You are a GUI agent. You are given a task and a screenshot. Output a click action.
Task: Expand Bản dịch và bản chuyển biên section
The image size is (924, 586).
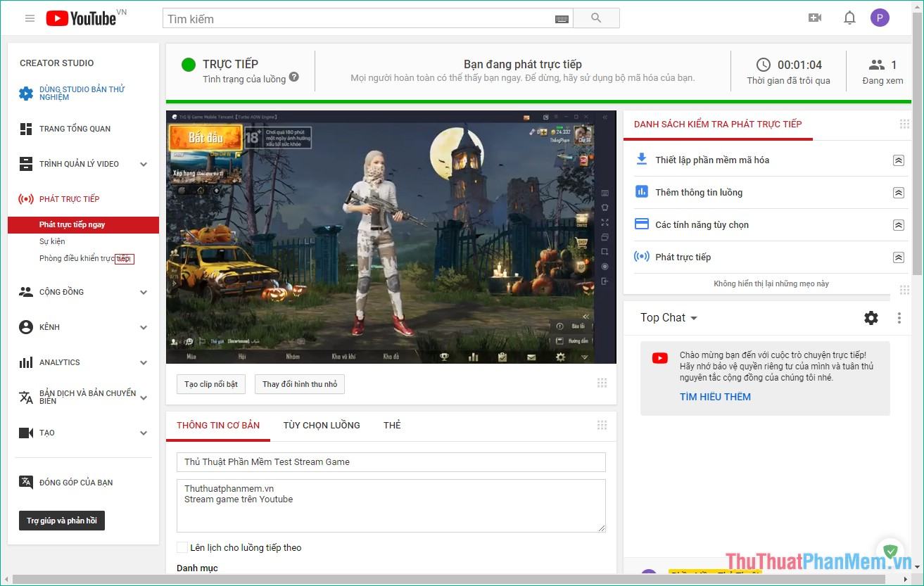144,398
